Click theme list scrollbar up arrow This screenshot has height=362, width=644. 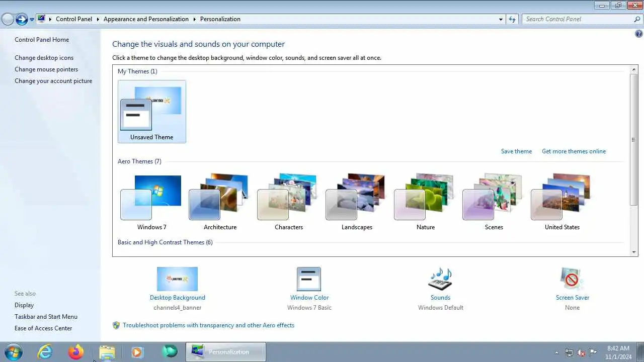click(x=634, y=69)
